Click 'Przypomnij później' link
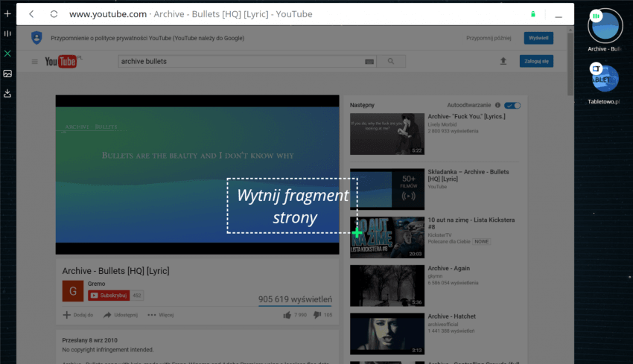Screen dimensions: 633x364 (489, 38)
